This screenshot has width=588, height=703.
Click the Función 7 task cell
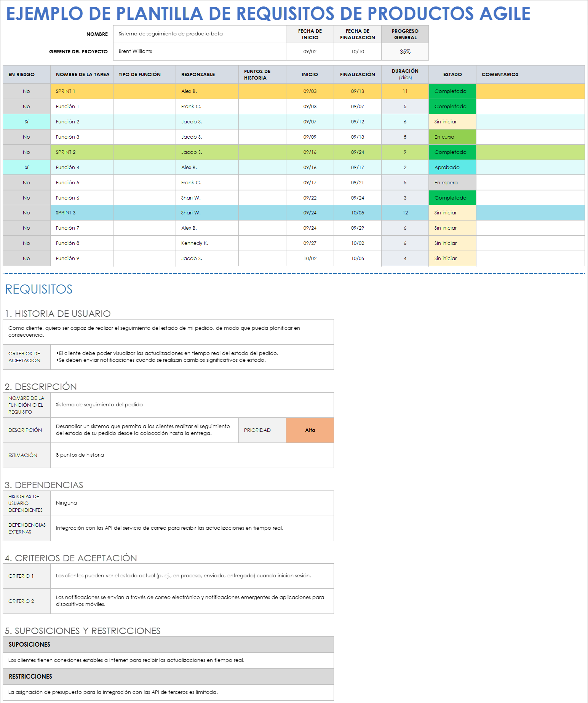point(82,228)
